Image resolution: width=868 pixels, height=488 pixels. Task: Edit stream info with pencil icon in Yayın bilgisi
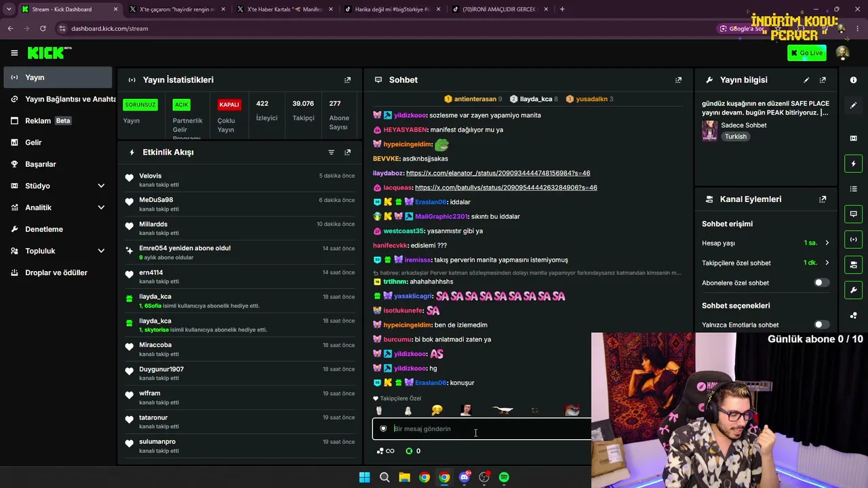pyautogui.click(x=806, y=80)
